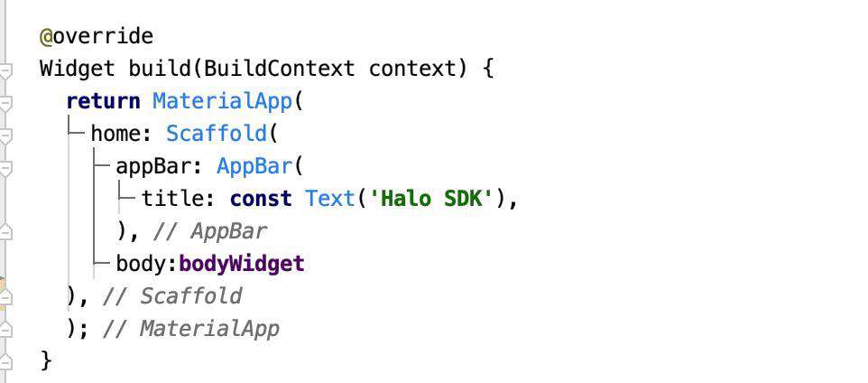868x383 pixels.
Task: Click the Text widget name
Action: click(329, 199)
